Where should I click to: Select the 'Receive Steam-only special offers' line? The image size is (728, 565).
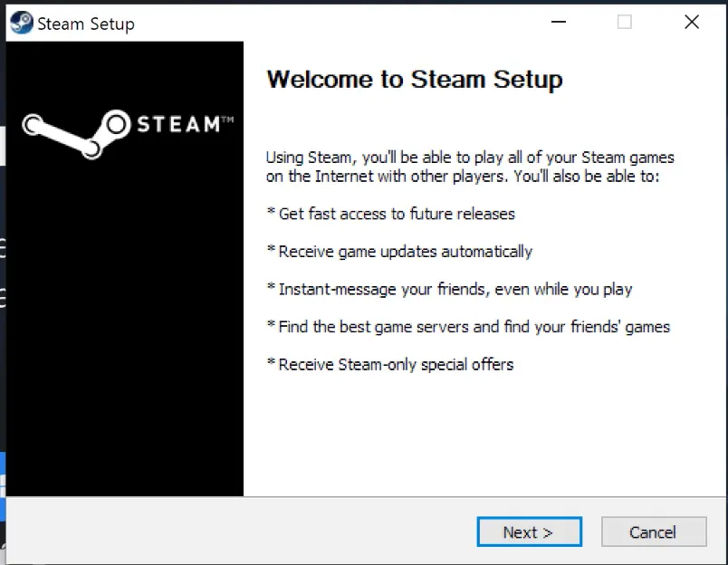tap(390, 364)
